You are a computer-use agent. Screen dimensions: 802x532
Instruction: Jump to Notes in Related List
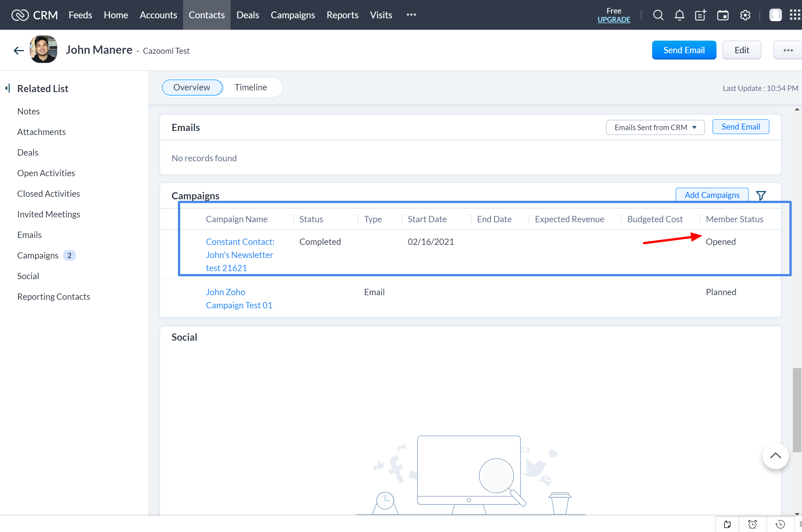pos(29,111)
